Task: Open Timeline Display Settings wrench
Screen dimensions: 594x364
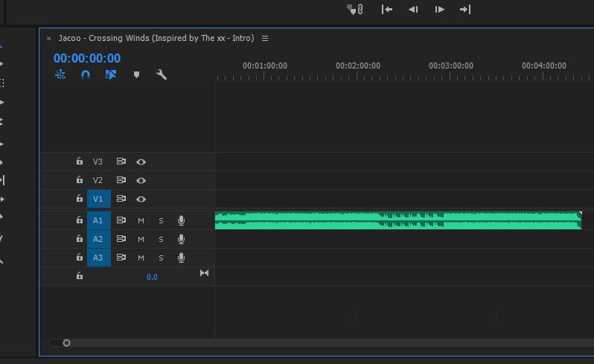Action: (162, 74)
